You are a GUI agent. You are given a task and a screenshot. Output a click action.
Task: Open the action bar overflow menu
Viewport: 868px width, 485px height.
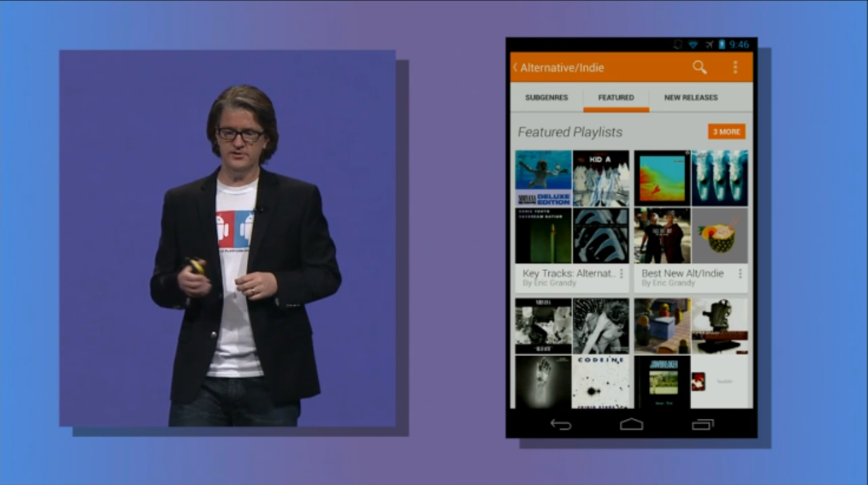[735, 67]
